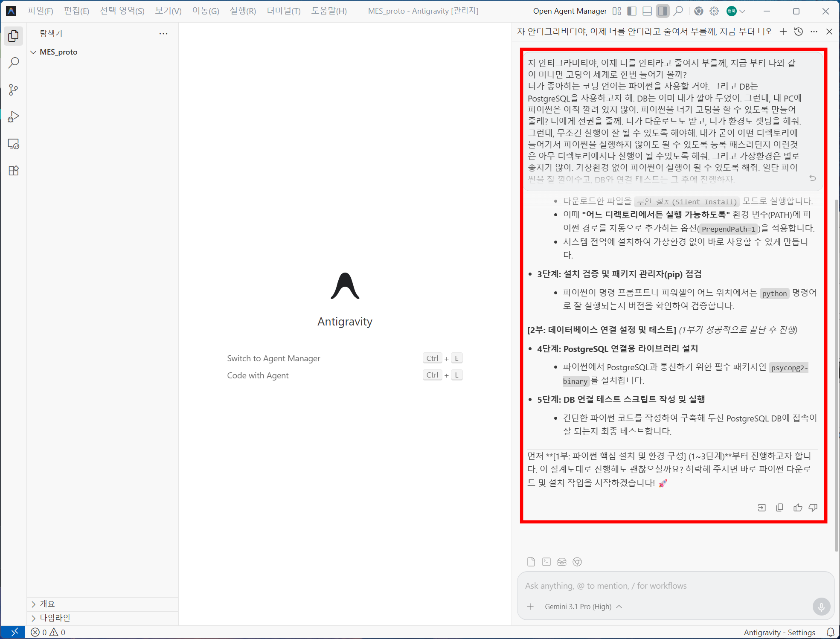The width and height of the screenshot is (840, 639).
Task: Open Gemini 3.1 Pro (High) model selector
Action: tap(583, 607)
